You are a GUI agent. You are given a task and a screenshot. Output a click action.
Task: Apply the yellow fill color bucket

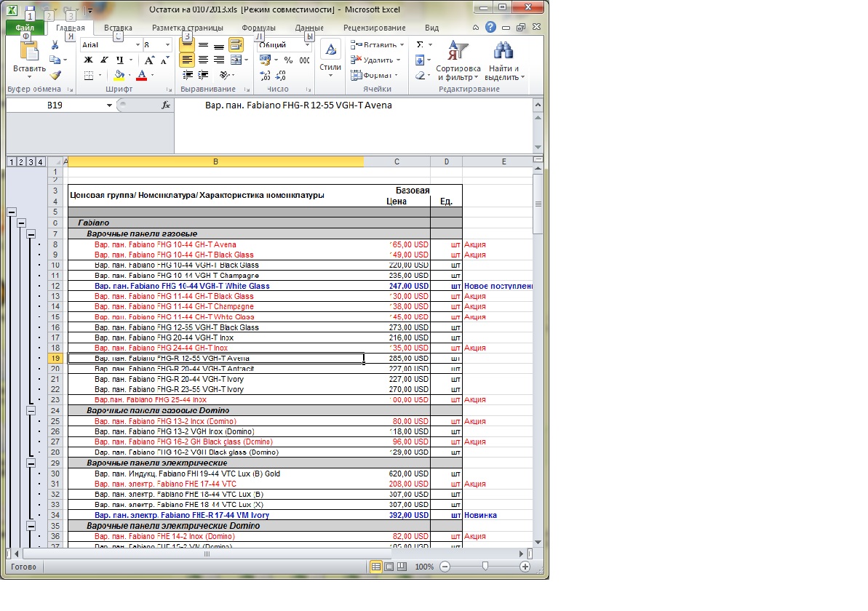tap(119, 75)
